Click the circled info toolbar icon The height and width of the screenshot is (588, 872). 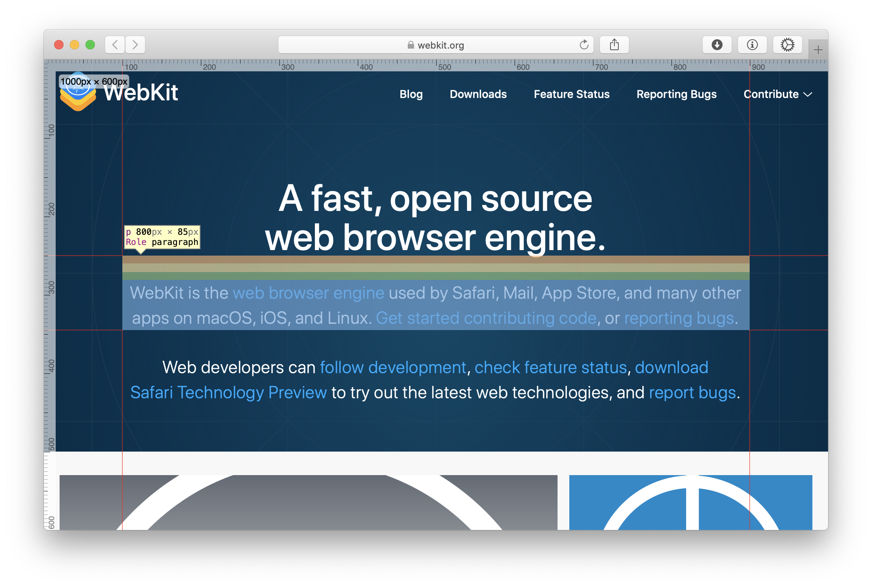[752, 45]
